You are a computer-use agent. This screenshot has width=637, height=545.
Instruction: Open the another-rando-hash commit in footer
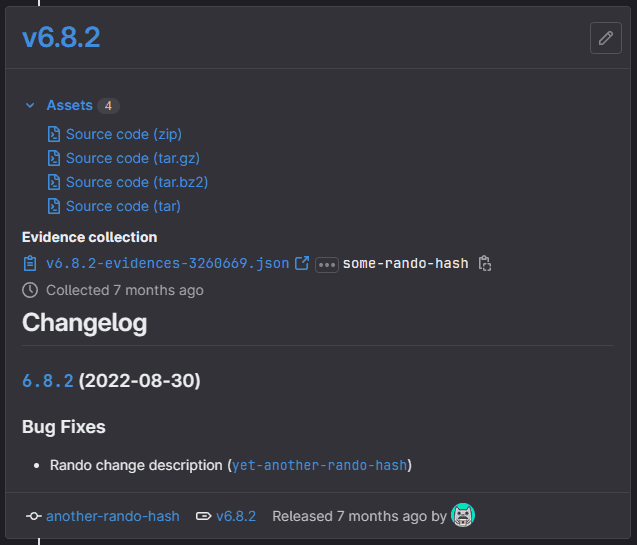pyautogui.click(x=112, y=516)
